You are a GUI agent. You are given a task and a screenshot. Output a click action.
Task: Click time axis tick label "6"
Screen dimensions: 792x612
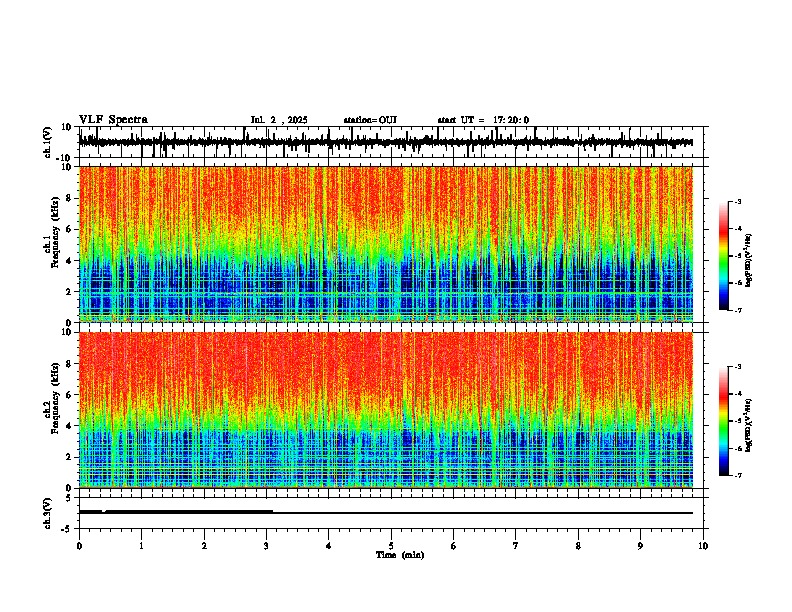[454, 546]
